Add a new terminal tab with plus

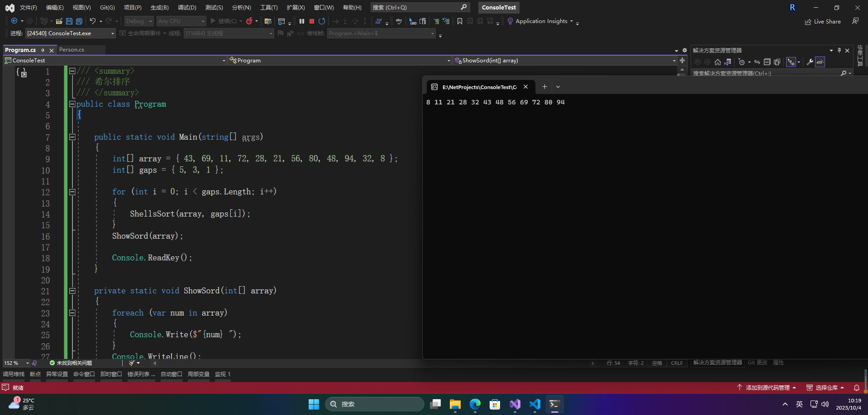(x=544, y=87)
